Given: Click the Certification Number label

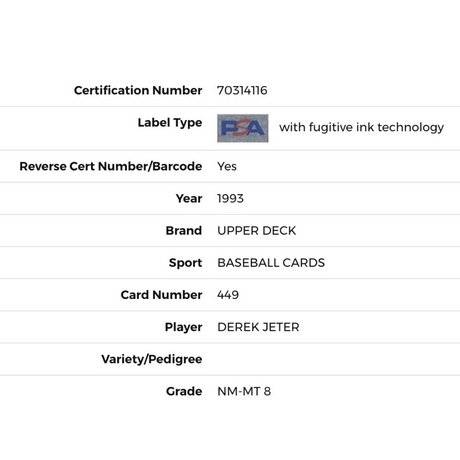Looking at the screenshot, I should pos(138,90).
